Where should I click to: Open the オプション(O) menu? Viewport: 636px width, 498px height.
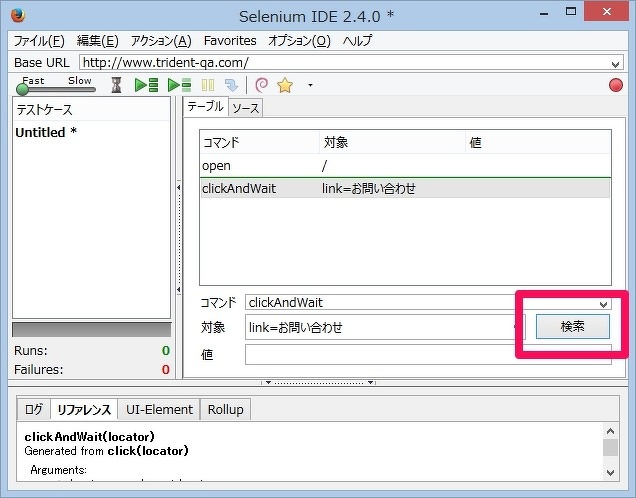[299, 41]
